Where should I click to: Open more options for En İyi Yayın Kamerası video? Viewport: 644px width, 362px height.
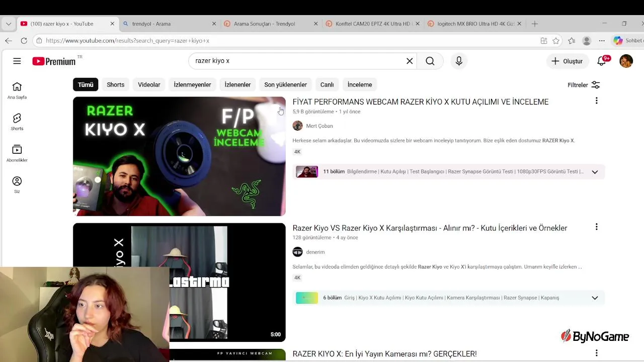pos(596,353)
